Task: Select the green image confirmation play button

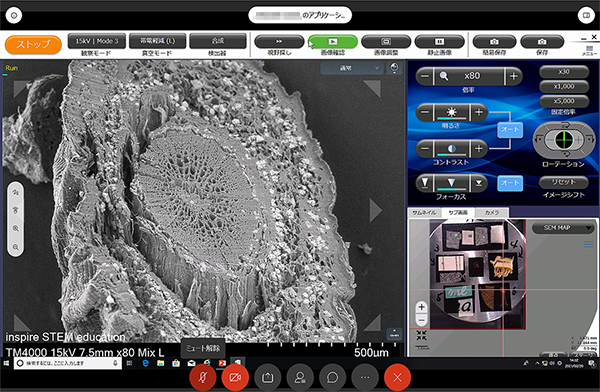Action: point(333,41)
